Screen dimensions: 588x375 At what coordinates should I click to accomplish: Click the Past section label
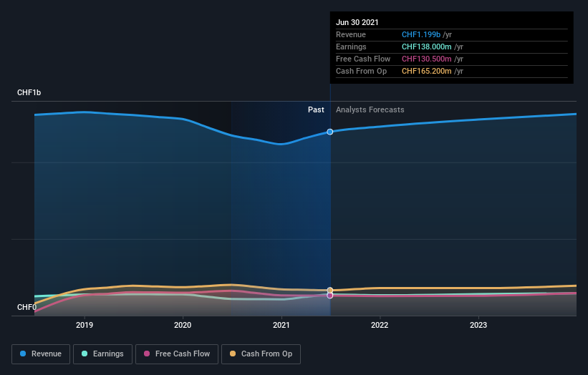coord(316,109)
